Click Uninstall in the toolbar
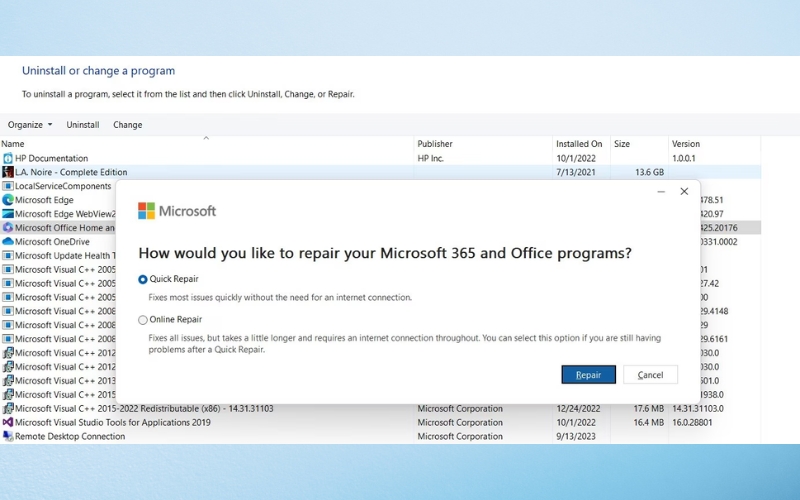800x500 pixels. tap(83, 124)
